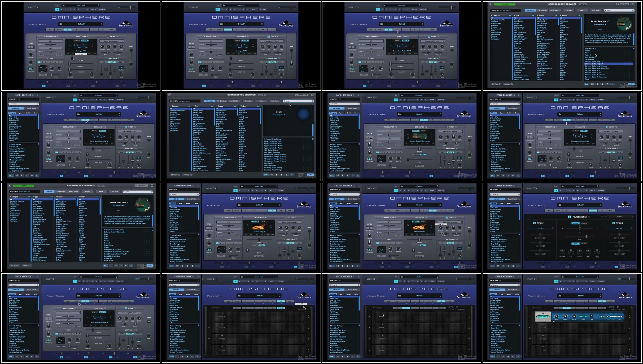Click the lock icon beside Patch Browser in Filter Zoom frame
This screenshot has width=643, height=364.
pyautogui.click(x=519, y=186)
